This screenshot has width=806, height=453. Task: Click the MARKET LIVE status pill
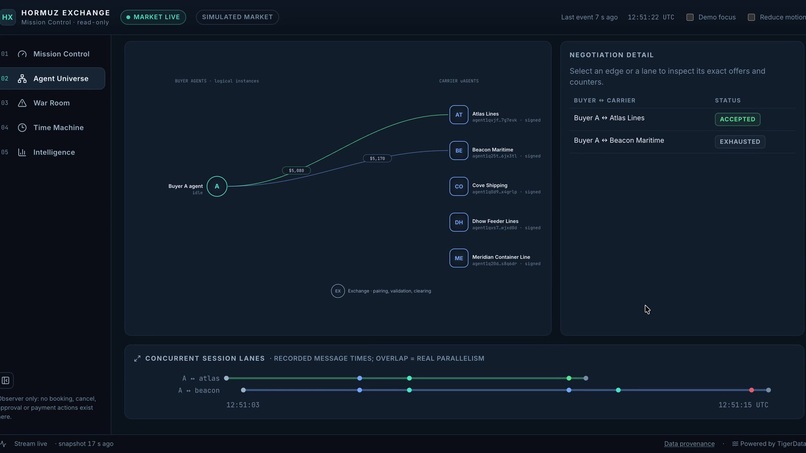153,17
